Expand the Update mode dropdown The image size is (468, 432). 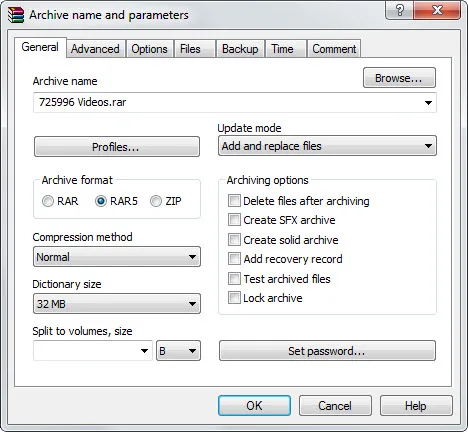point(327,146)
